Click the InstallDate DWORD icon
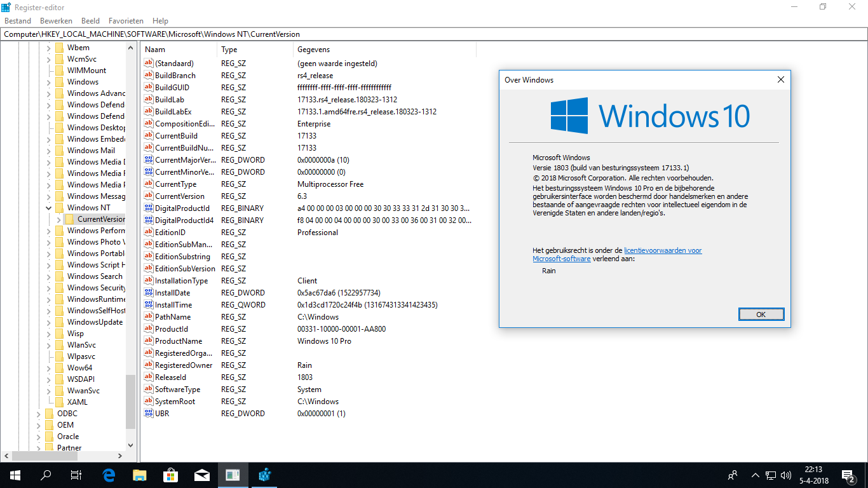 pyautogui.click(x=149, y=293)
